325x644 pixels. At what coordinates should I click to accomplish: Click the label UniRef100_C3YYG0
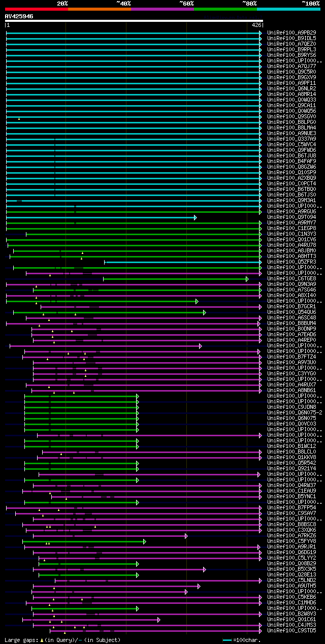click(x=291, y=374)
